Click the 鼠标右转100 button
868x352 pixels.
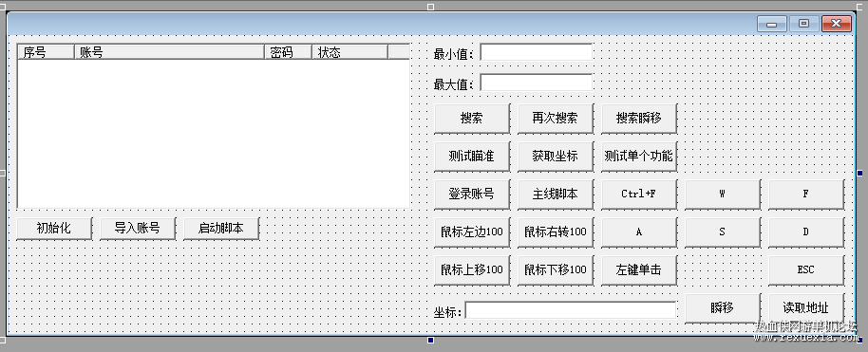pyautogui.click(x=556, y=232)
